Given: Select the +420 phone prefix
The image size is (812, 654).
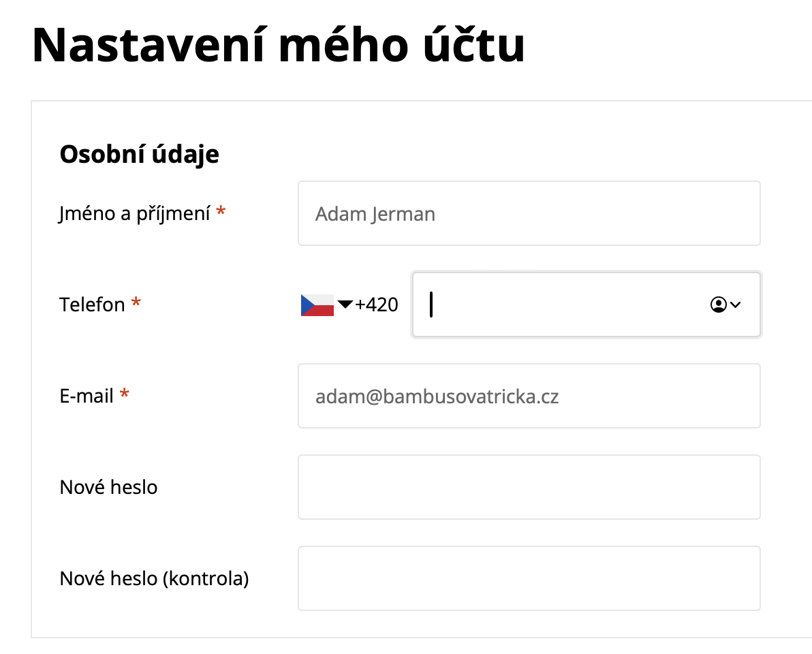Looking at the screenshot, I should [377, 305].
